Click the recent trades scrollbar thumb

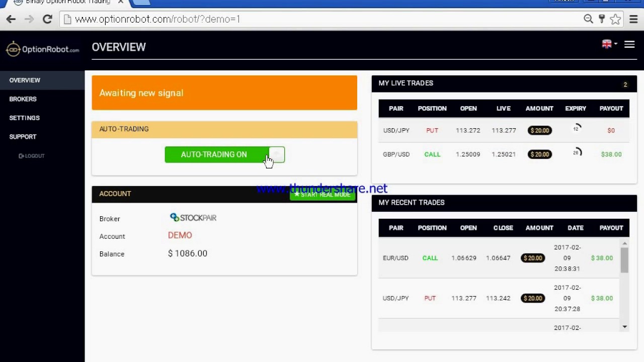point(624,260)
